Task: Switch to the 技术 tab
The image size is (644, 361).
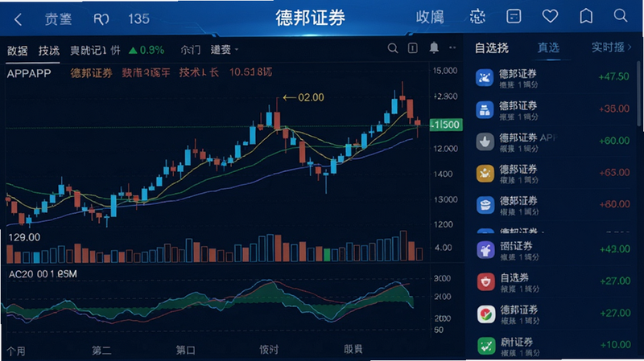Action: coord(49,51)
